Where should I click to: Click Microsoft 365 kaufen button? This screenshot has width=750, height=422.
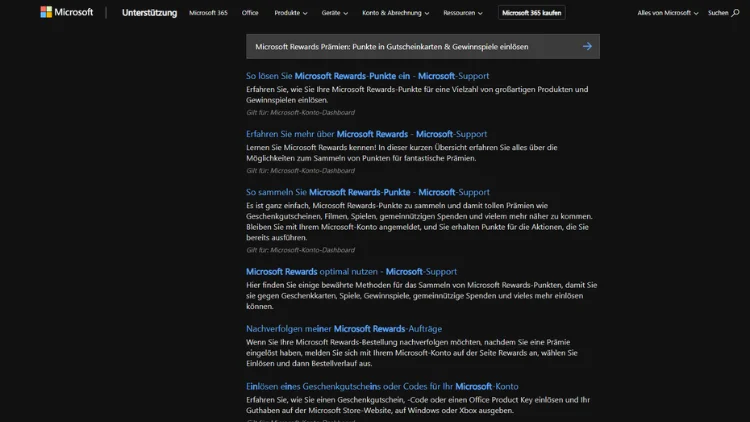531,13
